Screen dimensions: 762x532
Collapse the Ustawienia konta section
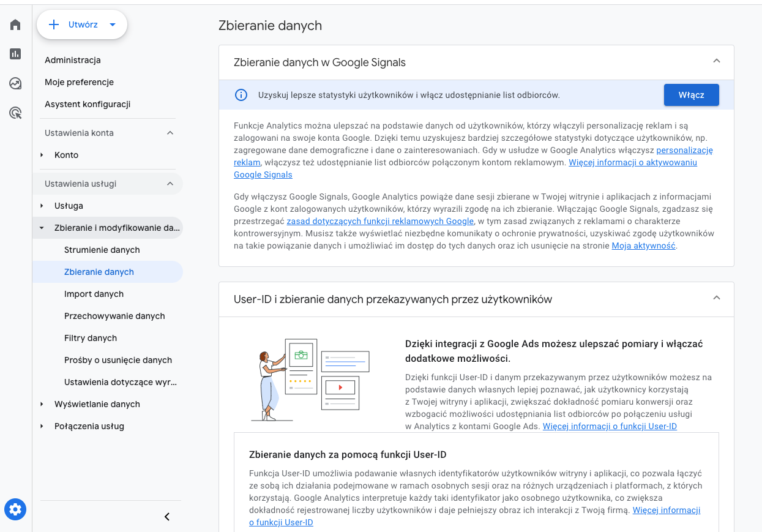[x=170, y=133]
